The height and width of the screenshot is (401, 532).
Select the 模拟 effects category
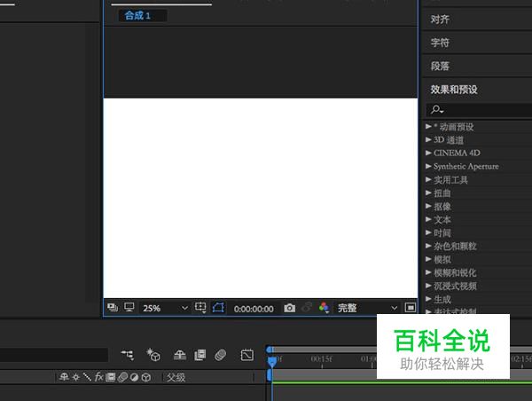pyautogui.click(x=442, y=259)
